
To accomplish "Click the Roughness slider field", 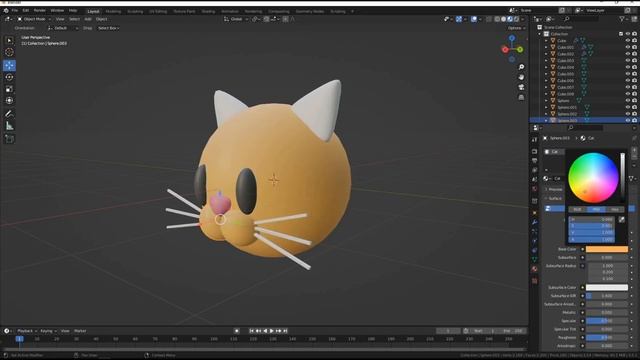I will point(607,338).
